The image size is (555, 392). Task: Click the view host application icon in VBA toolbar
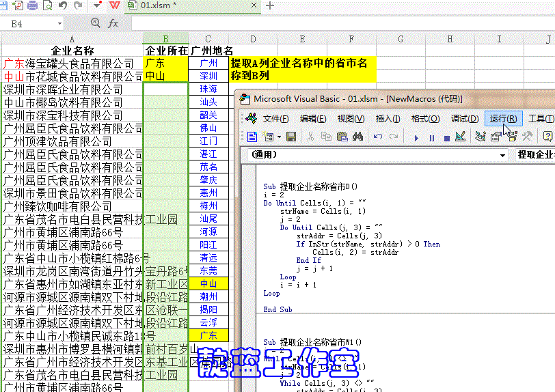click(x=252, y=137)
